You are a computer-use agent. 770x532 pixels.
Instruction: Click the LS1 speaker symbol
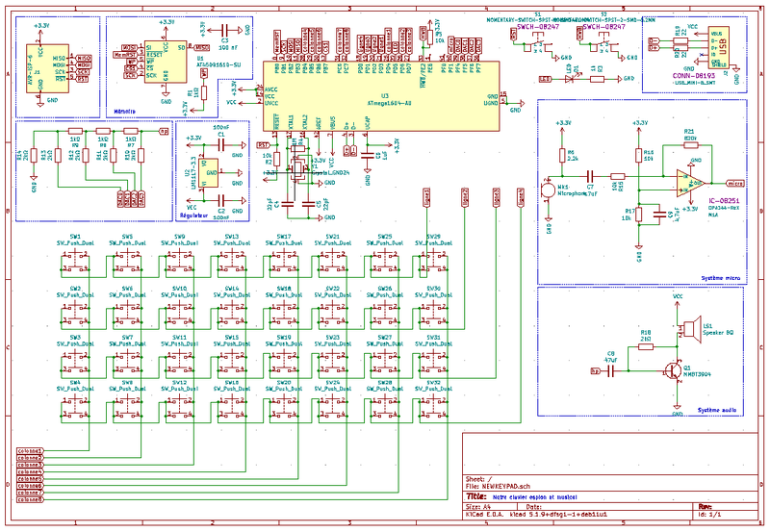[x=688, y=330]
